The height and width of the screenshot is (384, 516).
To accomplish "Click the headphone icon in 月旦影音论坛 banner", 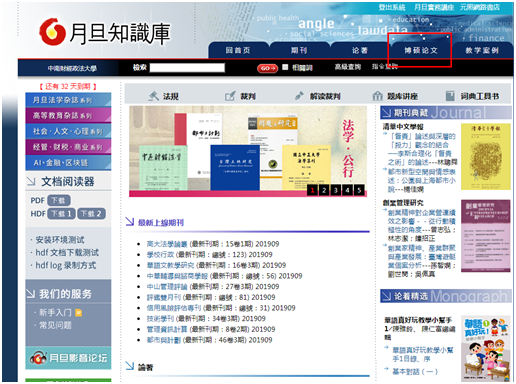I will point(38,358).
